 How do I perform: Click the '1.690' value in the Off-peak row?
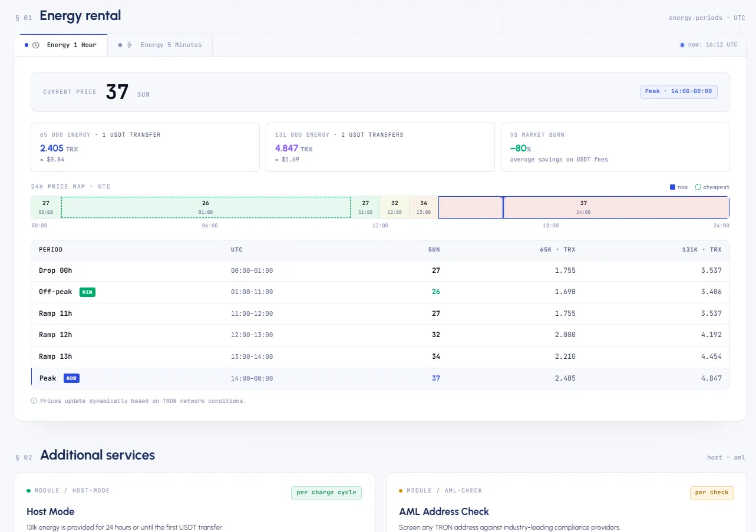(x=565, y=292)
